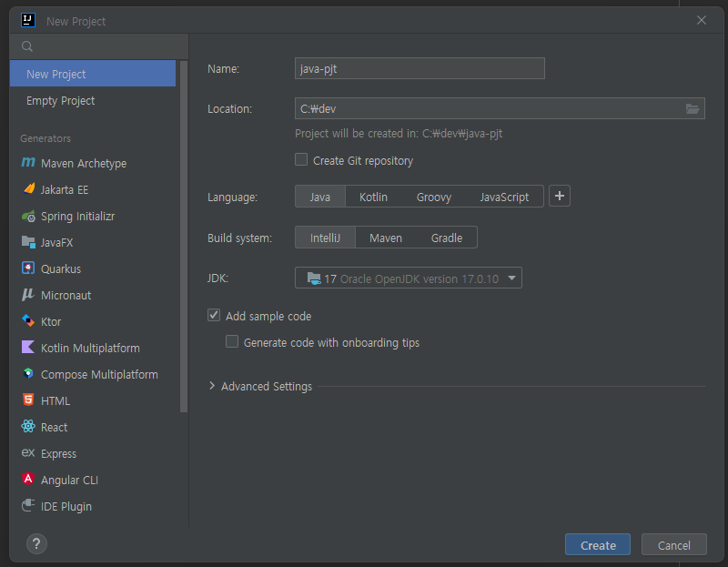
Task: Click the generators list scrollbar
Action: tap(184, 236)
